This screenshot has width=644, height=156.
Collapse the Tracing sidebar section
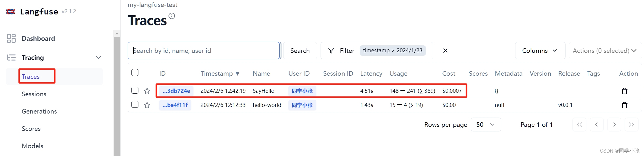(98, 57)
